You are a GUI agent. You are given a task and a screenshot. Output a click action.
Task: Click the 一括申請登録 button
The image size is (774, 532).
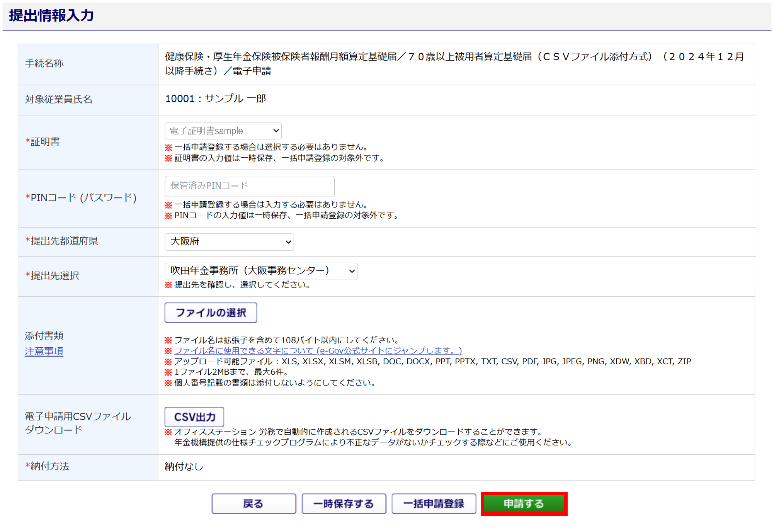point(434,503)
